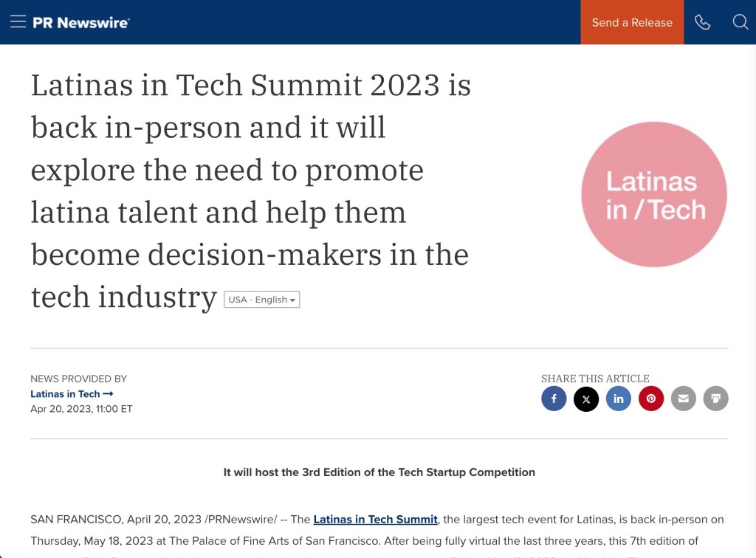Print the article with the printer icon
Image resolution: width=756 pixels, height=558 pixels.
pyautogui.click(x=715, y=399)
